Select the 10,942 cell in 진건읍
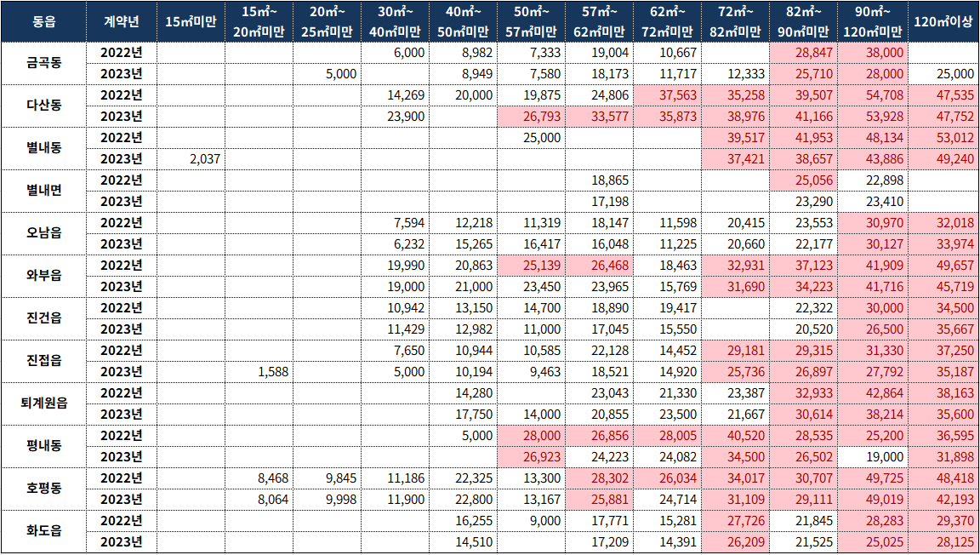The width and height of the screenshot is (980, 555). [395, 308]
